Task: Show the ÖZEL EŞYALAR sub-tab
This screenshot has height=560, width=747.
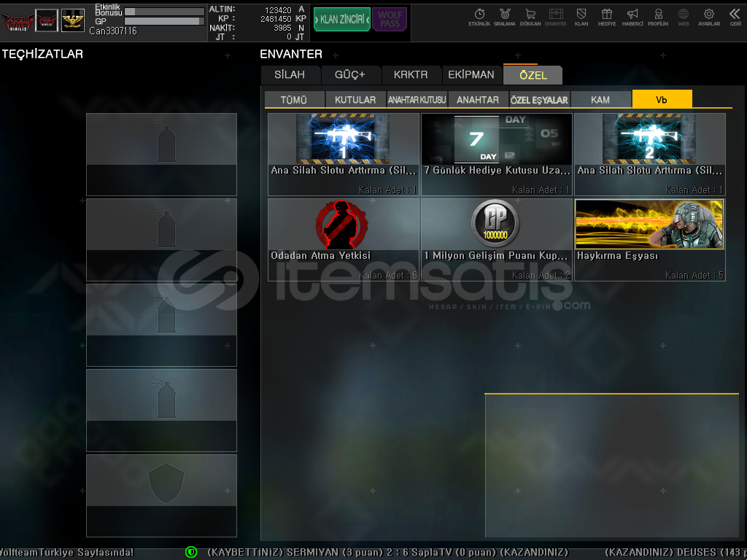Action: point(539,99)
